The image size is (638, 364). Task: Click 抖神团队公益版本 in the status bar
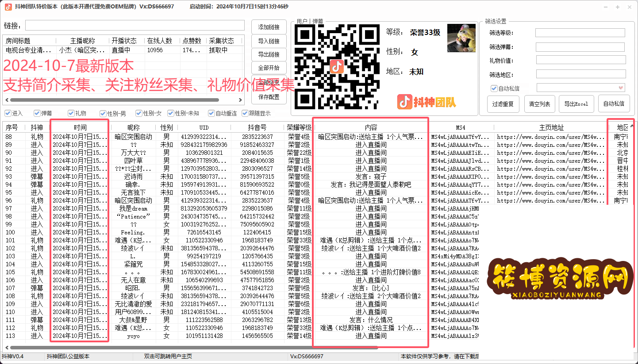click(68, 356)
